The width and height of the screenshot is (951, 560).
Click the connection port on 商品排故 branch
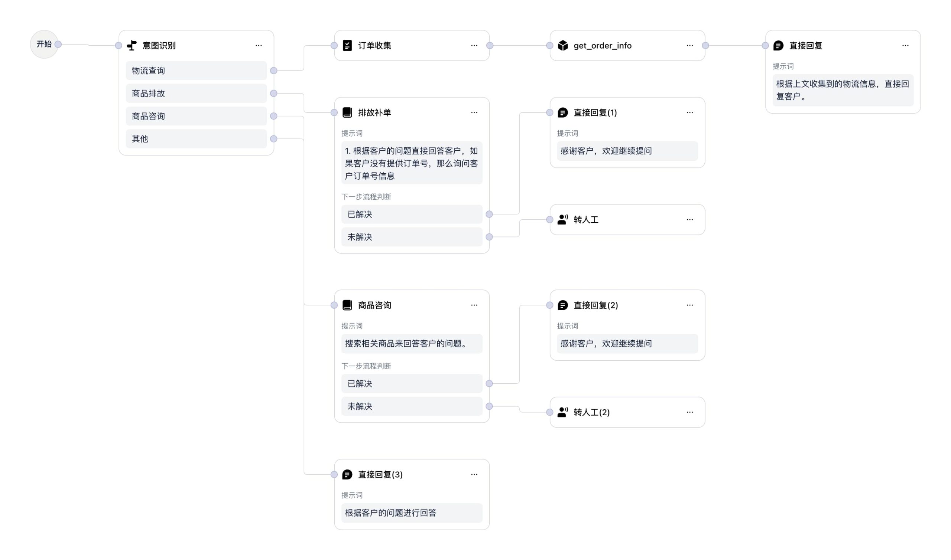[x=274, y=93]
